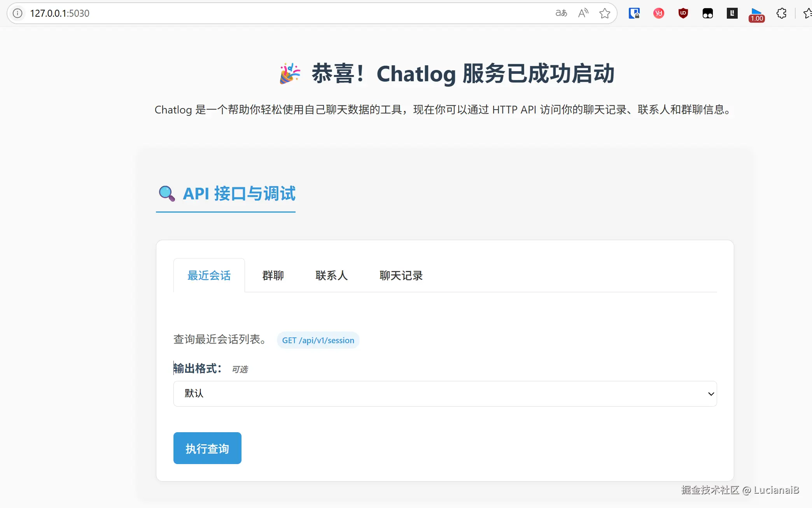Screen dimensions: 812x508
Task: Expand the 输出格式 dropdown showing 默认
Action: (445, 394)
